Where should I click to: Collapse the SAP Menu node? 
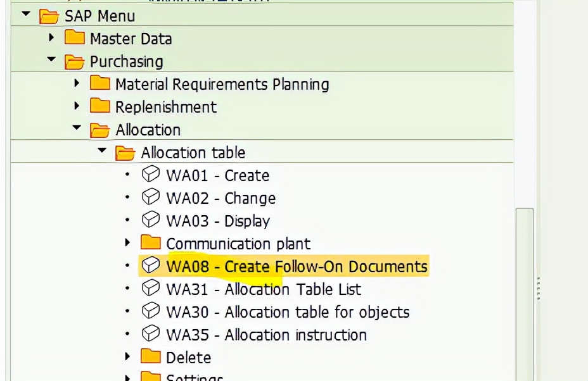(x=24, y=15)
